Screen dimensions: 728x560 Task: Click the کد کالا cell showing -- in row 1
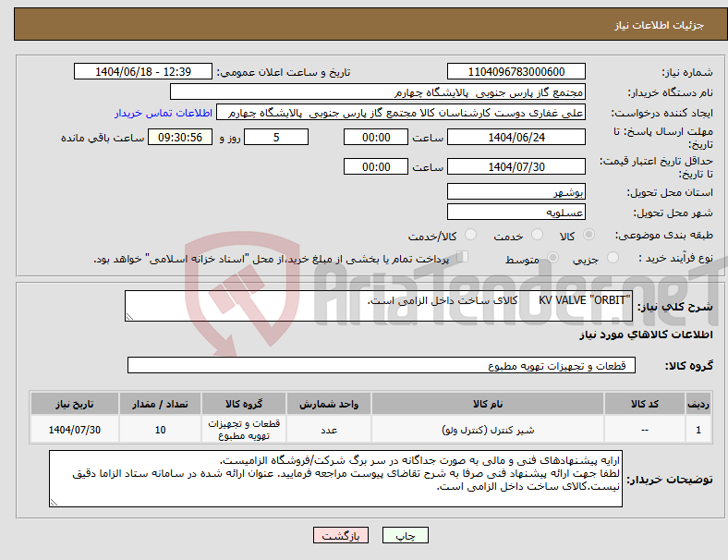(645, 430)
